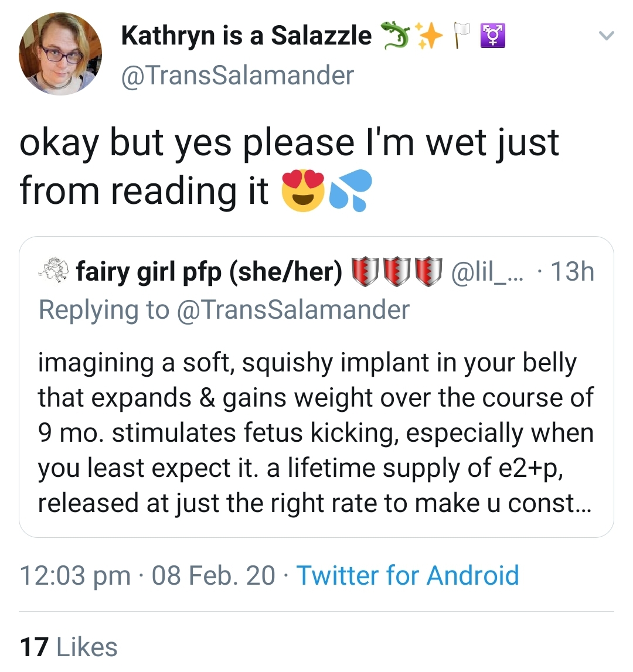Click the sparkles emoji beside the lizard
Viewport: 633px width, 672px height.
429,36
